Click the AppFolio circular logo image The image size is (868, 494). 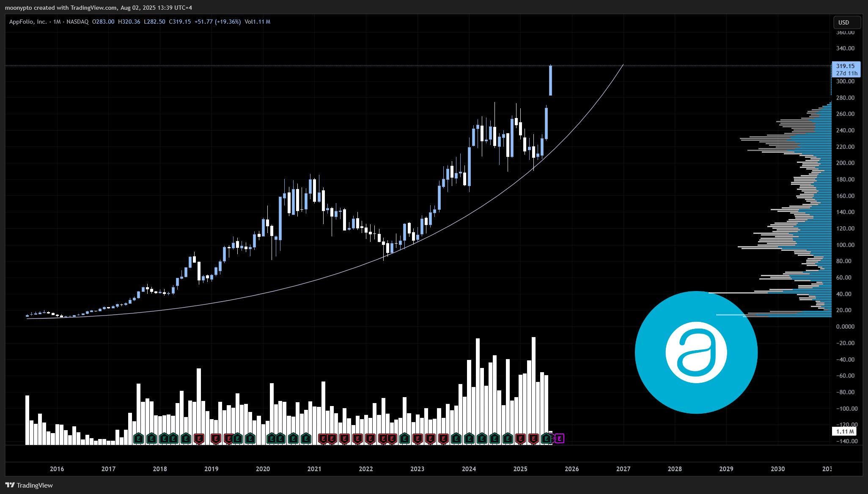696,352
